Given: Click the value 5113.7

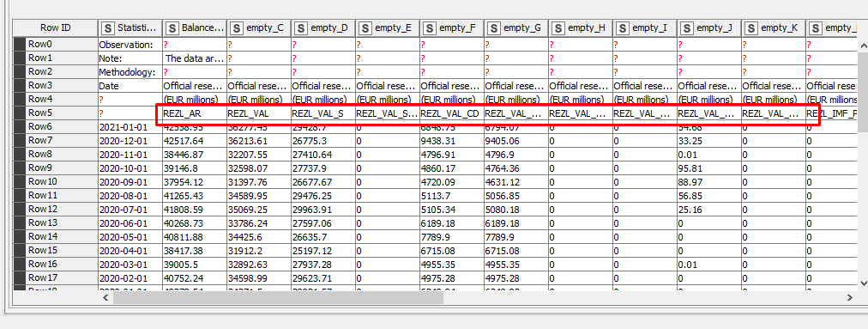Looking at the screenshot, I should pos(451,195).
